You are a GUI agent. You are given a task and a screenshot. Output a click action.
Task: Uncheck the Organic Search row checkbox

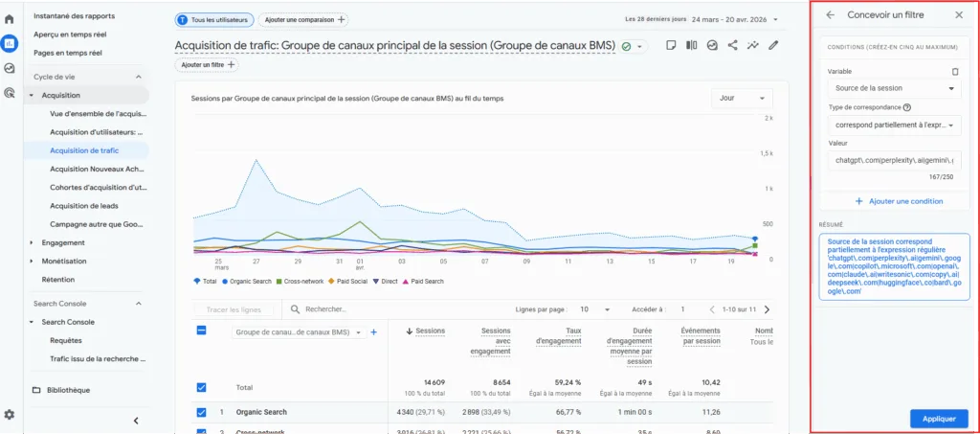click(x=201, y=412)
